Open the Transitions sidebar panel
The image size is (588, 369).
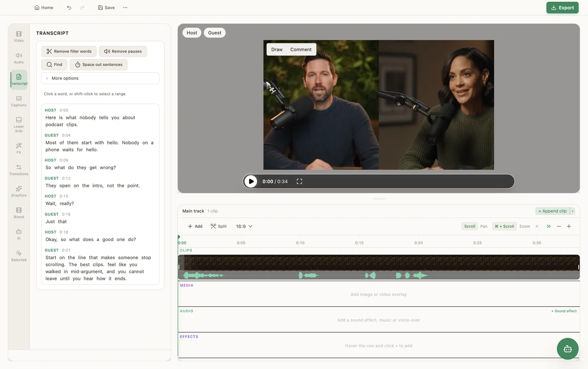pyautogui.click(x=19, y=170)
